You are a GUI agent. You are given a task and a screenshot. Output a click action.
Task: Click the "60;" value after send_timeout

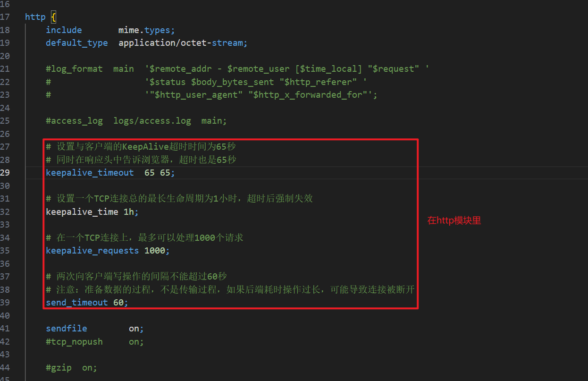pyautogui.click(x=121, y=303)
